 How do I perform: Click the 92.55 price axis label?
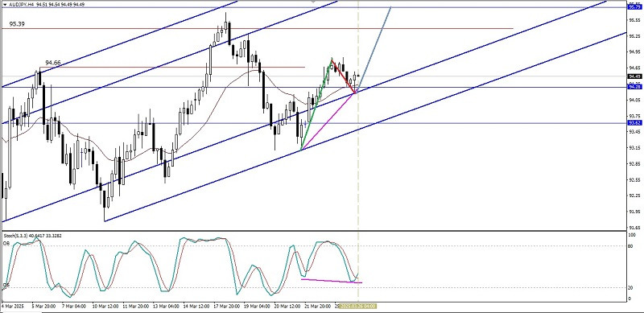click(634, 180)
